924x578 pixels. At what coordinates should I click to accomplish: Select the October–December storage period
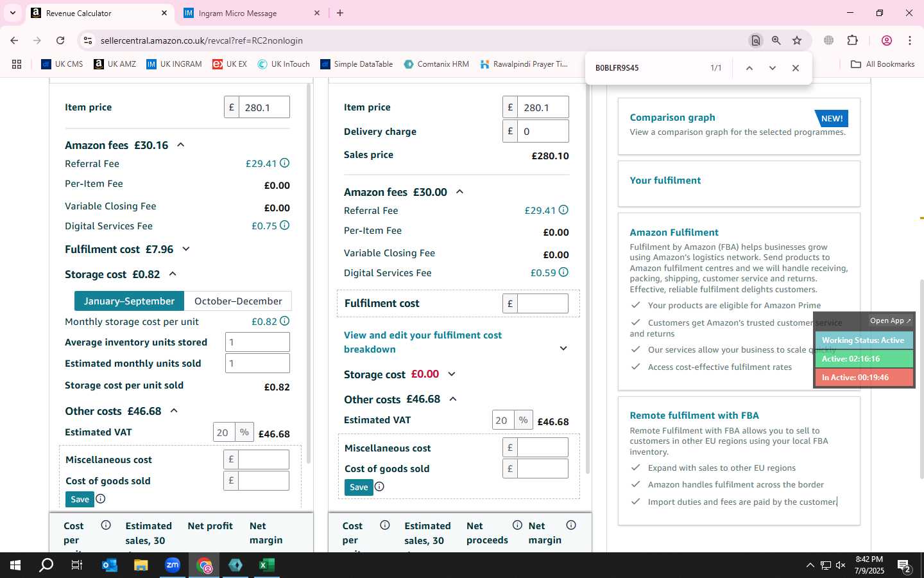pyautogui.click(x=238, y=301)
